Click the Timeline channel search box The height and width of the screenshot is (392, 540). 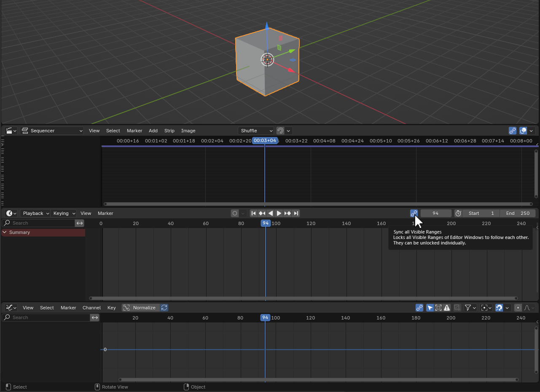[x=38, y=223]
